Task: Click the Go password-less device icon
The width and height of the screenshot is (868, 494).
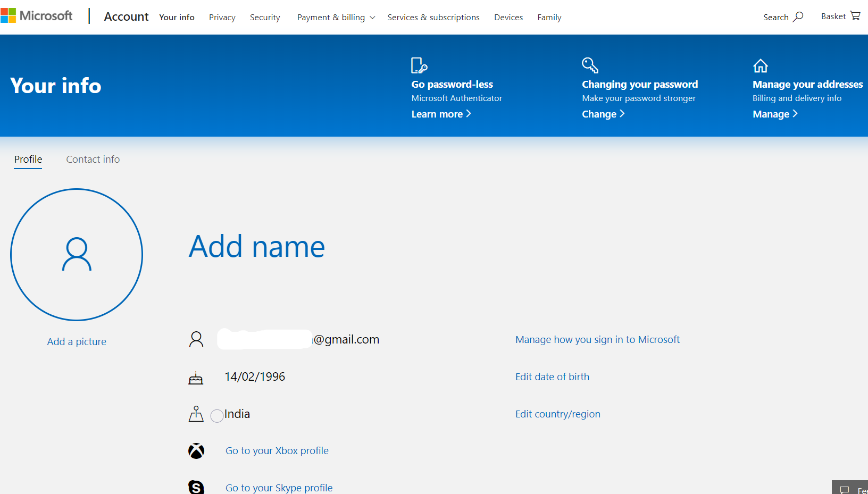Action: [419, 65]
